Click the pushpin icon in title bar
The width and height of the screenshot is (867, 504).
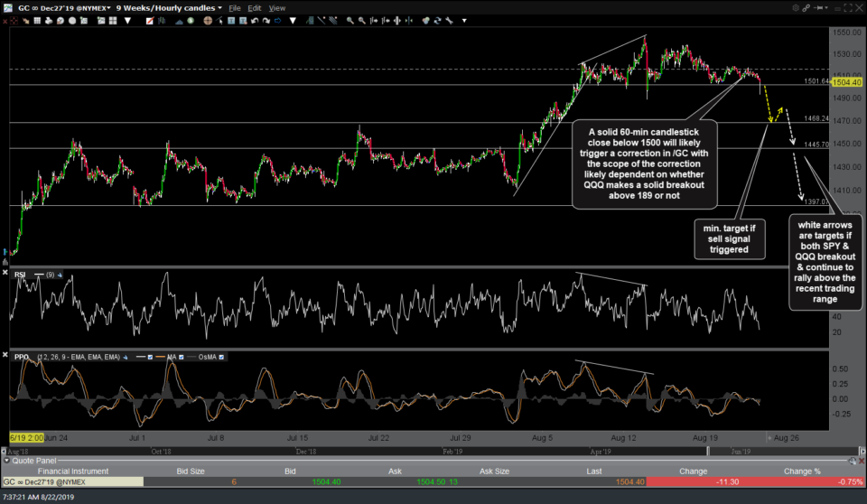coord(818,8)
